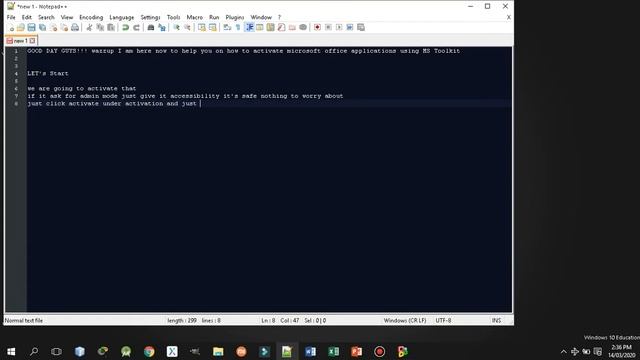Click 'UTF-8' encoding in status bar
This screenshot has width=640, height=360.
pyautogui.click(x=443, y=320)
